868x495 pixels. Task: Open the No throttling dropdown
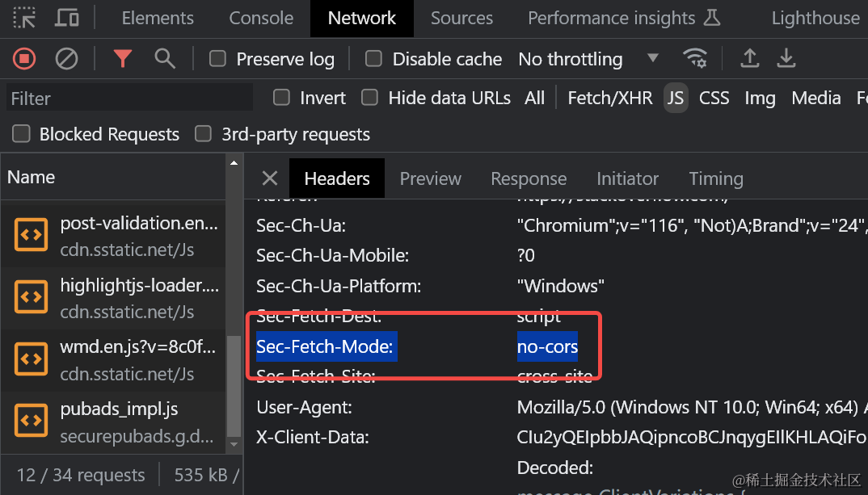(588, 59)
